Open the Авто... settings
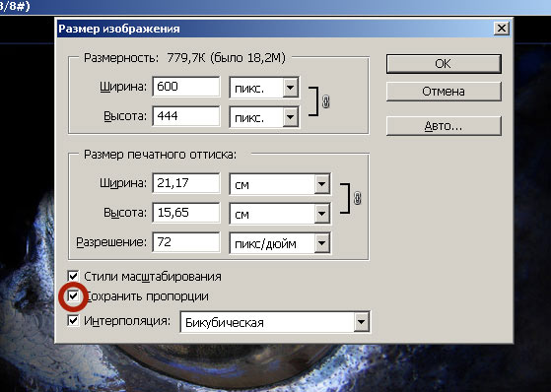 [x=444, y=126]
